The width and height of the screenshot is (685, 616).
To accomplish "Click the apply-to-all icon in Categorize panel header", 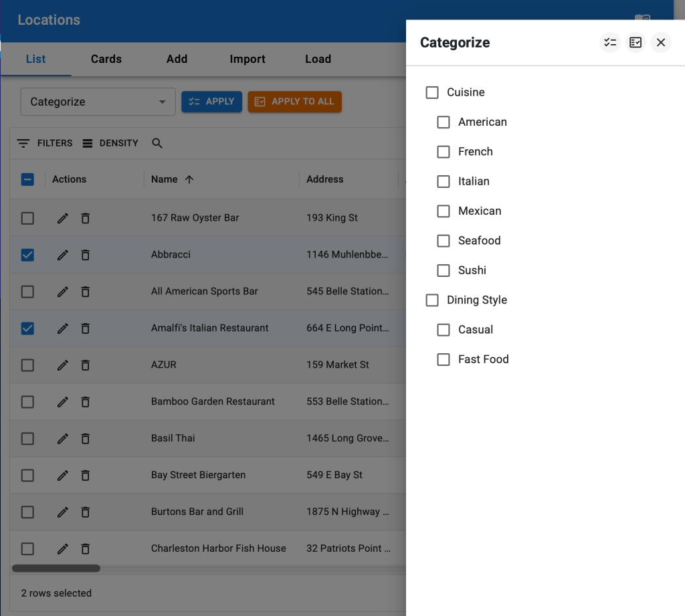I will [x=635, y=42].
